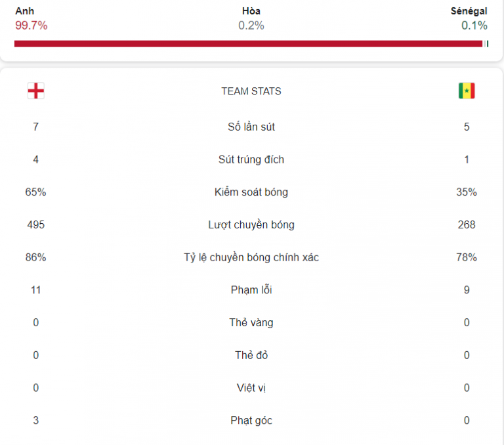Select the Lượt chuyền bóng label

pos(251,224)
